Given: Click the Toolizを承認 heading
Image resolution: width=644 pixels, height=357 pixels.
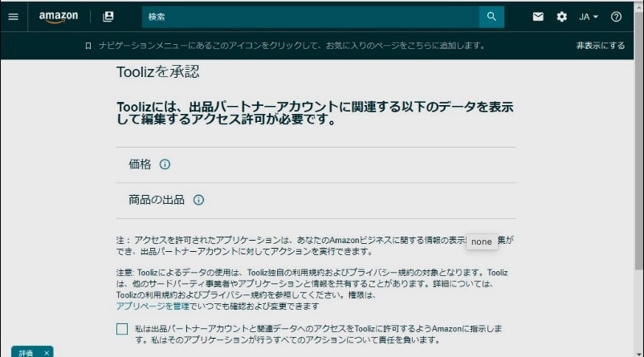Looking at the screenshot, I should pos(157,72).
